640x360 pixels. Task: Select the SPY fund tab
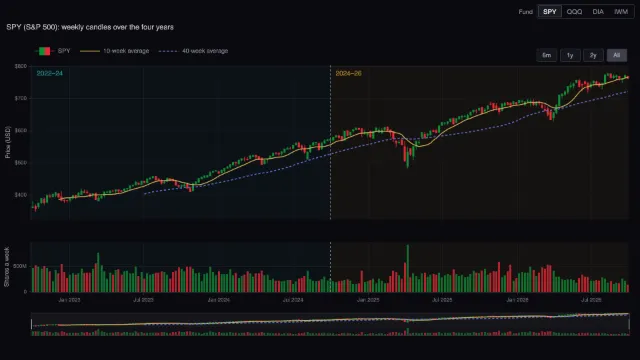[x=550, y=11]
